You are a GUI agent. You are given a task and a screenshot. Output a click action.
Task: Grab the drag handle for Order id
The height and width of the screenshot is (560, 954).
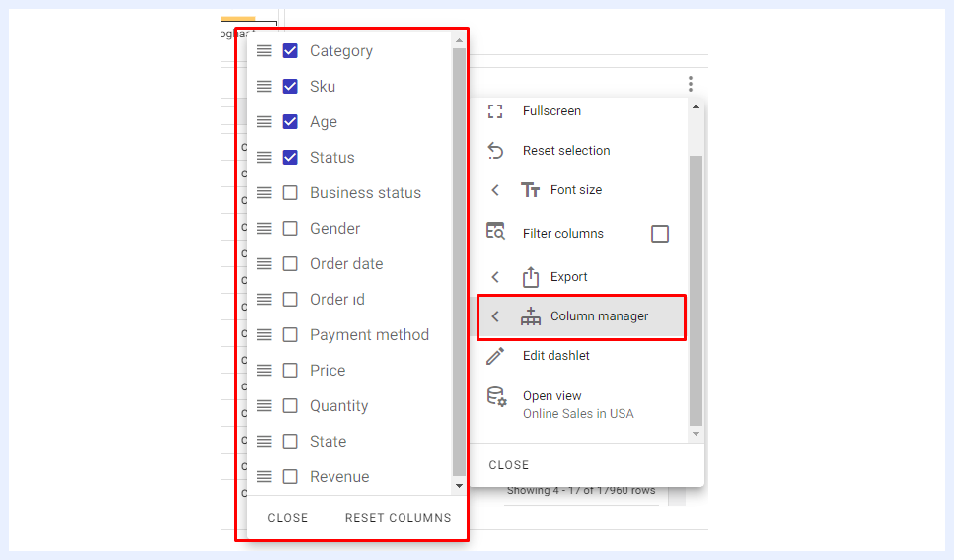(x=264, y=299)
